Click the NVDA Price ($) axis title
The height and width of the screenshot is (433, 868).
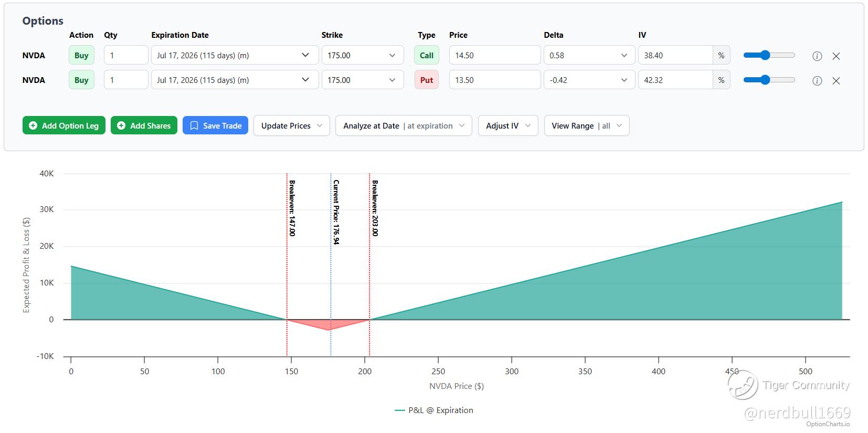[457, 386]
